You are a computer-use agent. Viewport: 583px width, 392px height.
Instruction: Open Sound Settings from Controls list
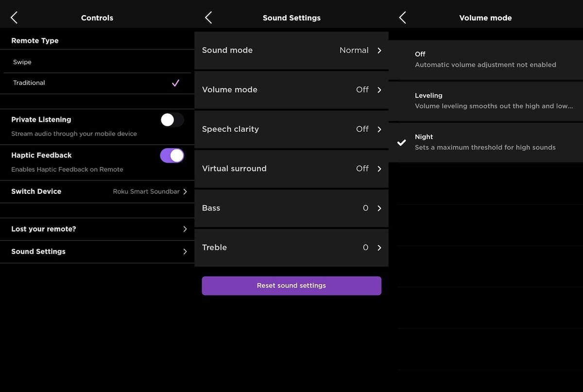[x=97, y=252]
